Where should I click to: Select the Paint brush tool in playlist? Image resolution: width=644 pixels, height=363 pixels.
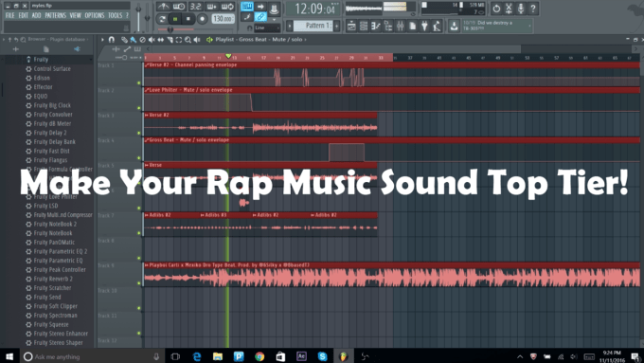[134, 40]
